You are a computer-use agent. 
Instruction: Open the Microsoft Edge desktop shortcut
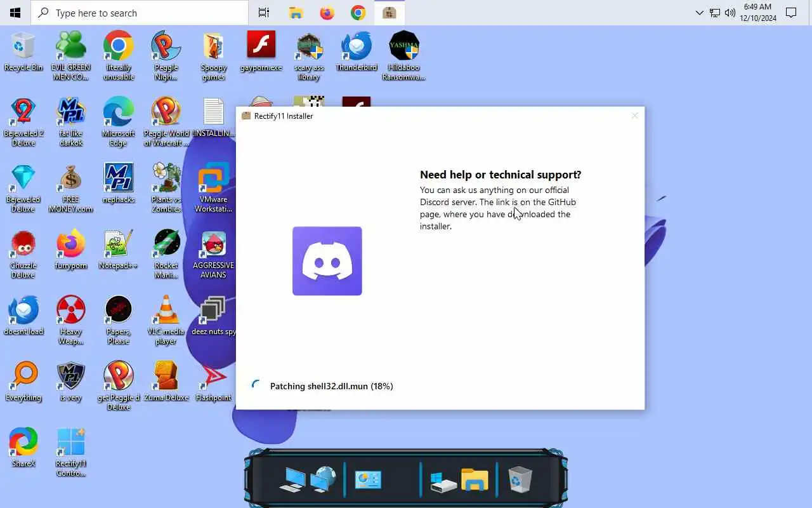click(x=119, y=122)
